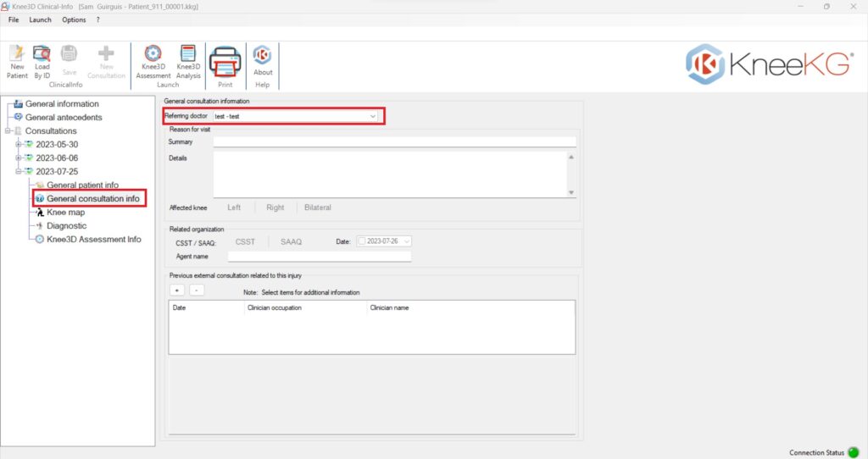Click the General antecedents tree icon
This screenshot has width=868, height=459.
[x=19, y=117]
